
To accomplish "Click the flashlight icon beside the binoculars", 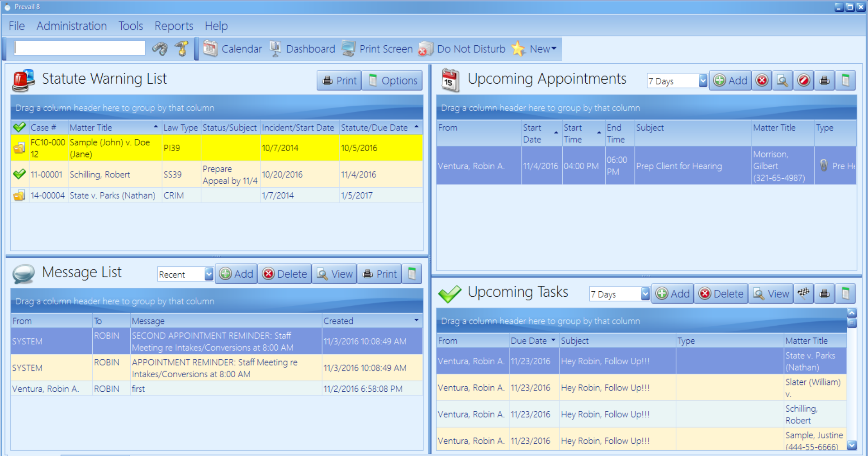I will [182, 48].
